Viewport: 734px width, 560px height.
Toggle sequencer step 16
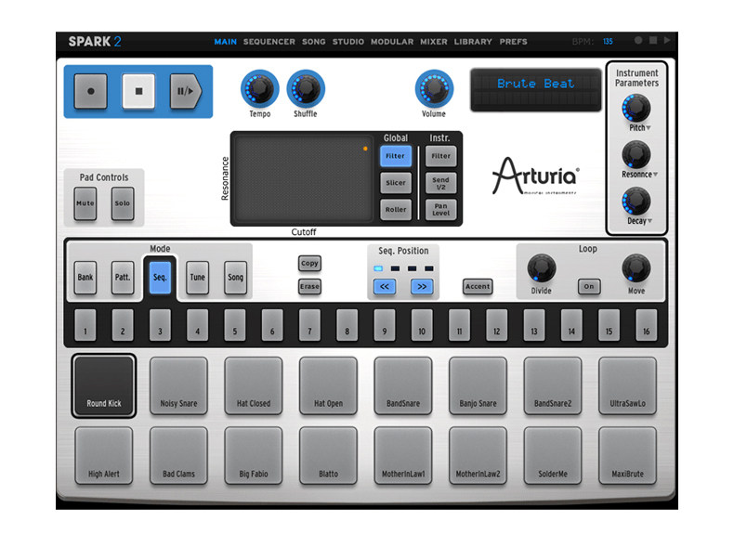(646, 325)
